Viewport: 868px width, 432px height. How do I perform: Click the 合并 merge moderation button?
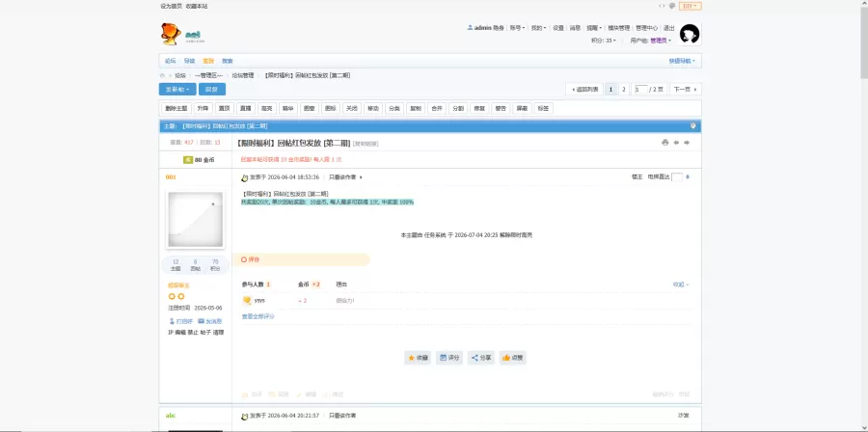[x=437, y=108]
